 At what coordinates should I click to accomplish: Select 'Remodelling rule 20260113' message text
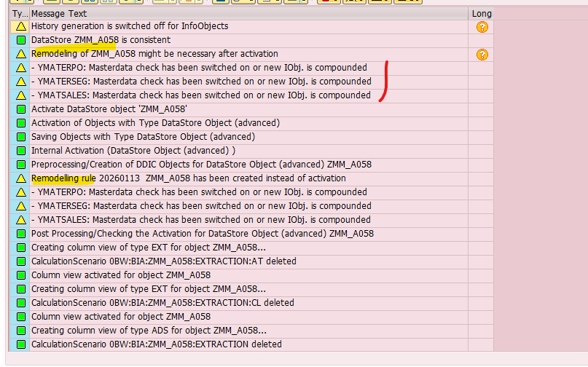188,178
